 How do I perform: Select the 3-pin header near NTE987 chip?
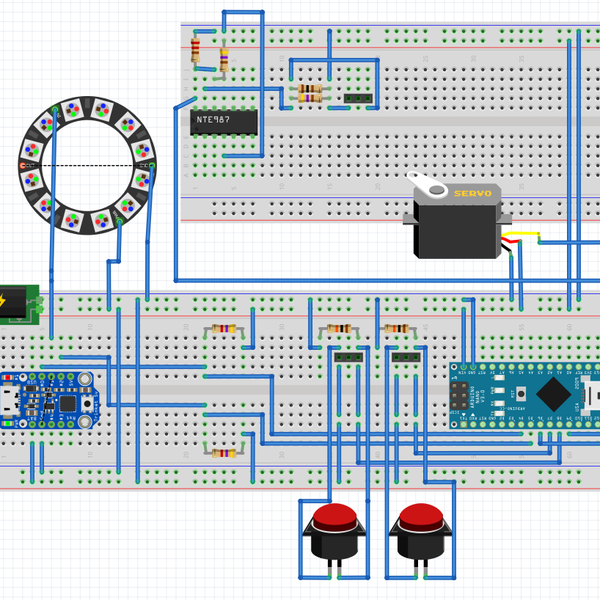[x=358, y=98]
